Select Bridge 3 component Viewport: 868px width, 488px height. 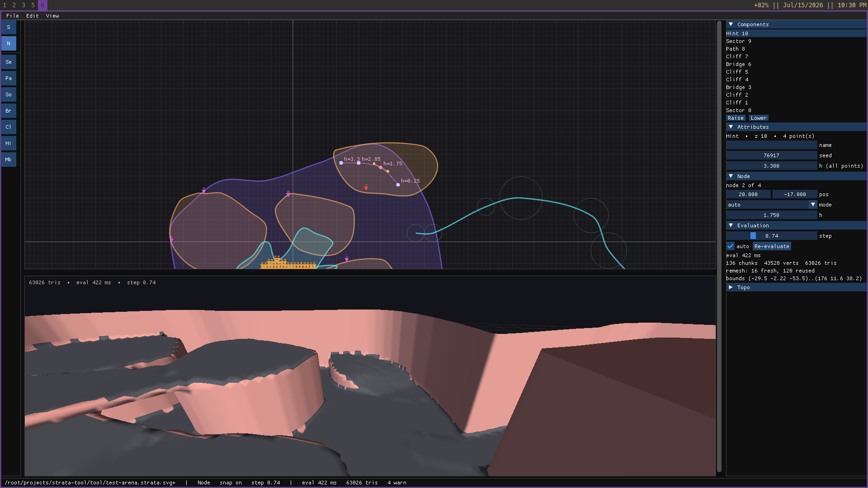796,87
